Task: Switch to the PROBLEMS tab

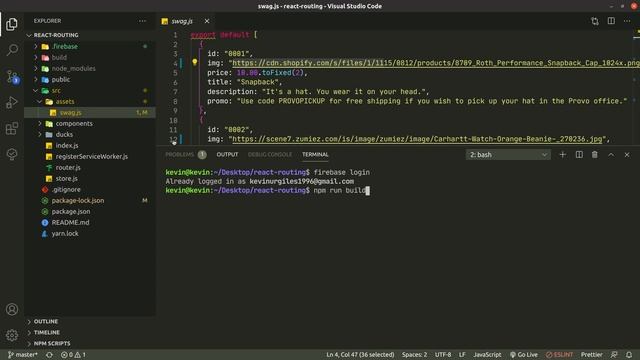Action: coord(186,155)
